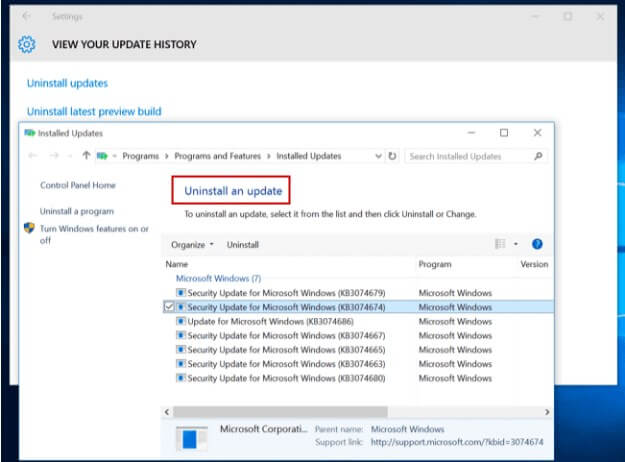Uncheck the checkbox for KB3074674 update
Viewport: 625px width, 462px height.
coord(168,307)
